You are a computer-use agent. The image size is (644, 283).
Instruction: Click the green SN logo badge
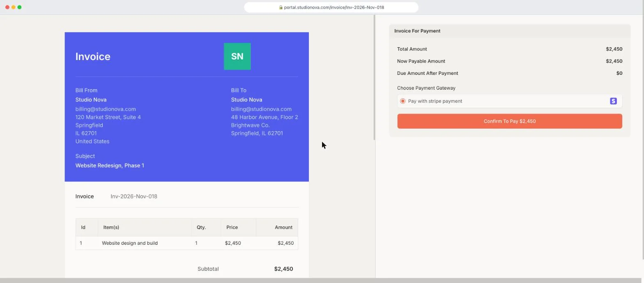point(237,56)
